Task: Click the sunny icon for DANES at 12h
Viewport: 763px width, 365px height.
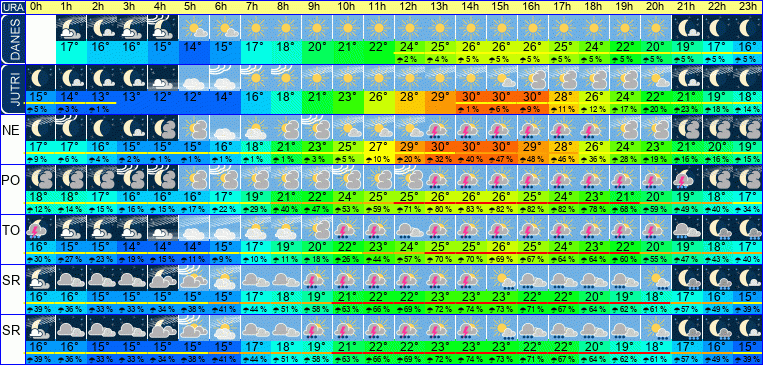Action: (409, 27)
